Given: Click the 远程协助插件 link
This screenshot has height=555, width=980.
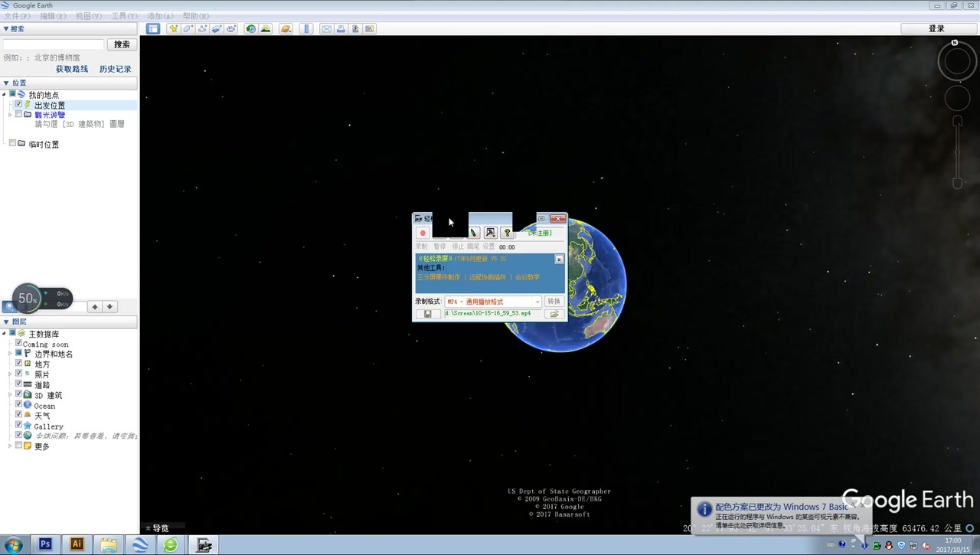Looking at the screenshot, I should point(488,277).
